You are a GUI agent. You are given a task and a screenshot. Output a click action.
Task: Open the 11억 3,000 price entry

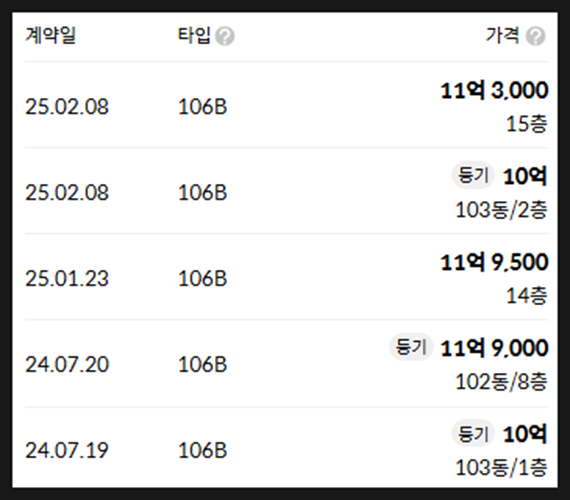pos(494,90)
